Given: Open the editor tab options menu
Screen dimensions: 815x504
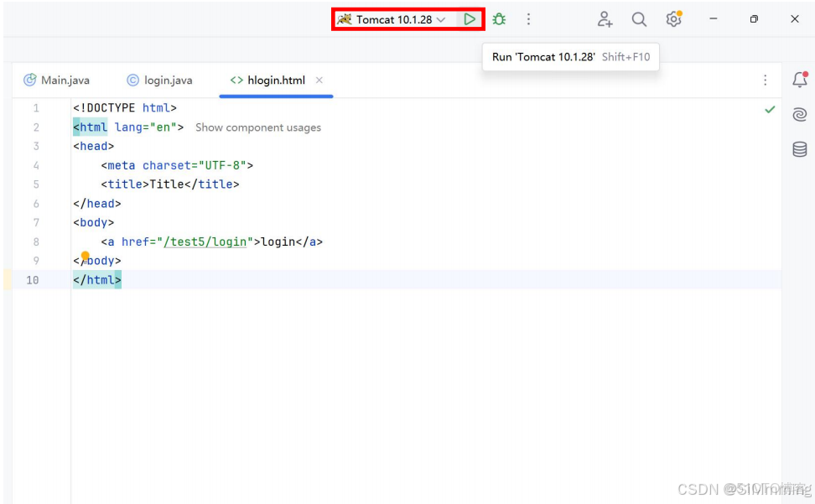Looking at the screenshot, I should point(766,80).
